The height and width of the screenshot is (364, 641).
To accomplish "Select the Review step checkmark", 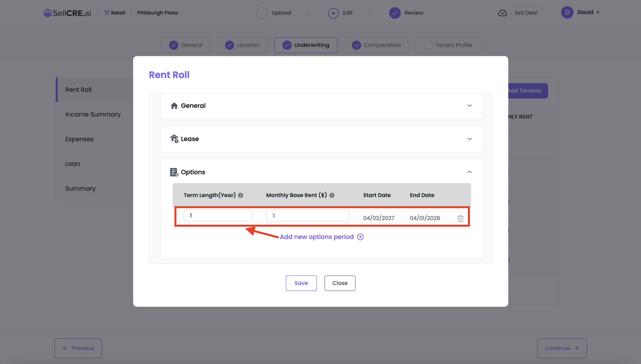I will [x=395, y=13].
